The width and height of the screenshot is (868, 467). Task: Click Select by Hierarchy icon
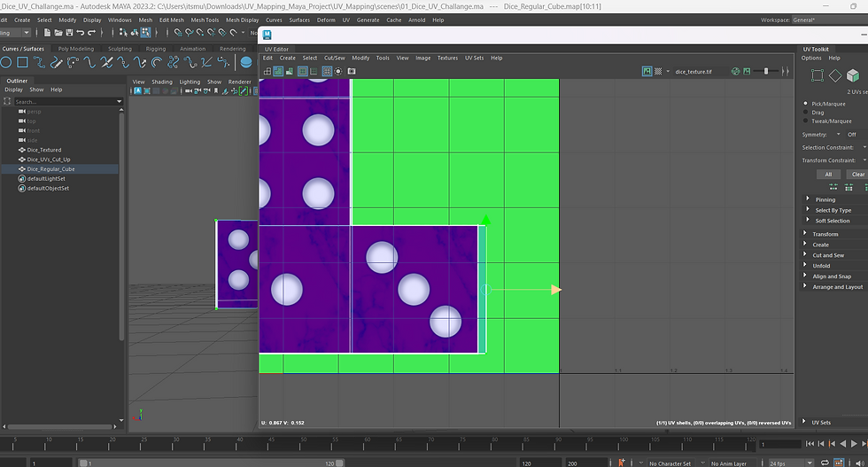tap(123, 33)
